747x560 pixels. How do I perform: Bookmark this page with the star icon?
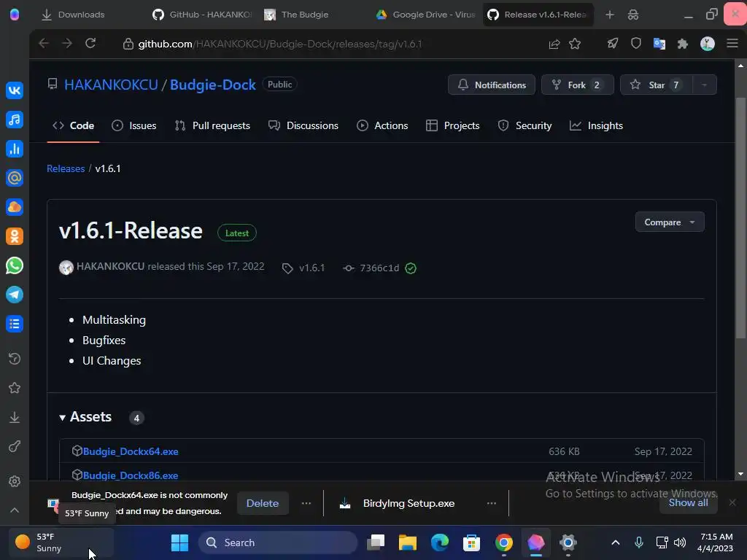(575, 44)
